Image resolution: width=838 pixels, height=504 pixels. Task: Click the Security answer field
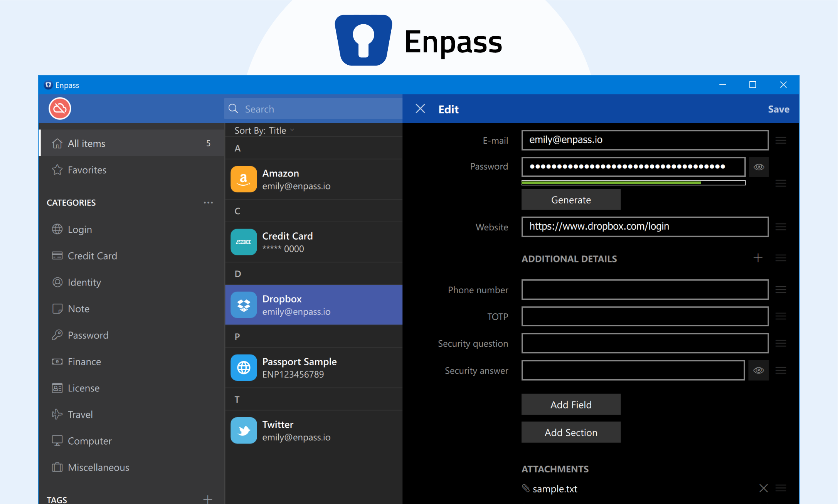633,370
